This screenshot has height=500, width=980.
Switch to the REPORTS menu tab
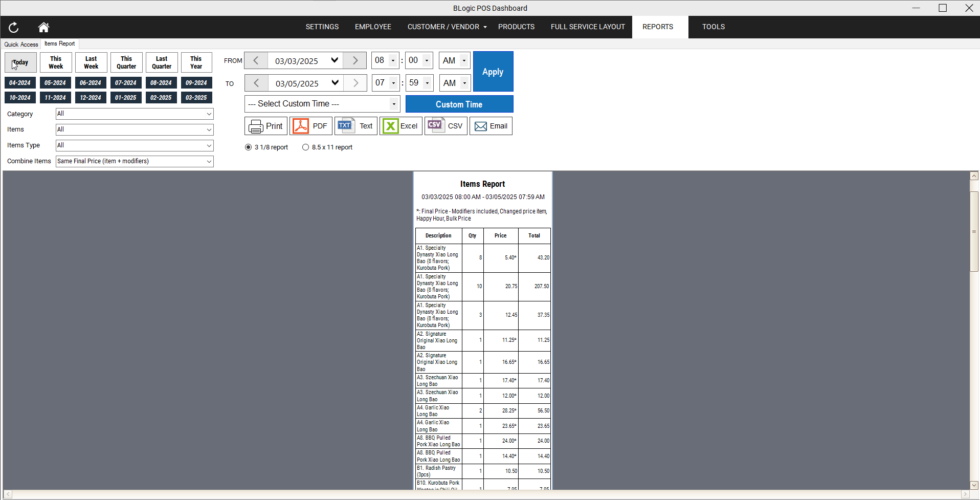658,27
